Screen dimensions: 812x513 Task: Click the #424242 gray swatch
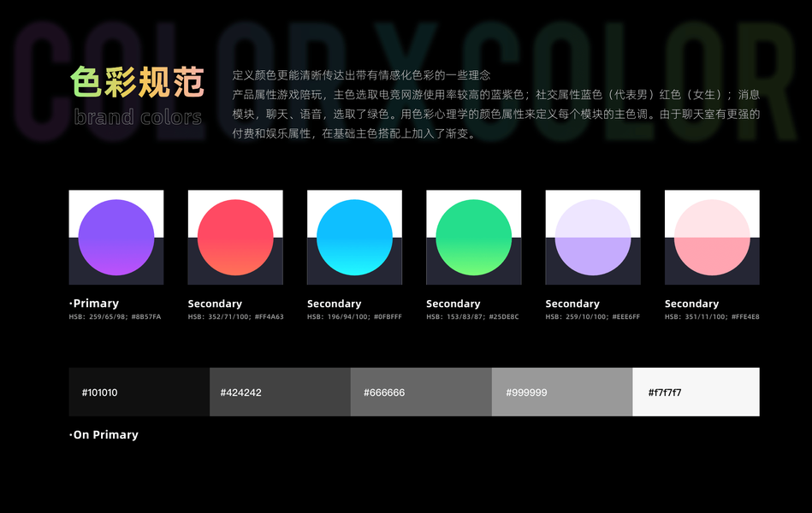click(x=280, y=392)
